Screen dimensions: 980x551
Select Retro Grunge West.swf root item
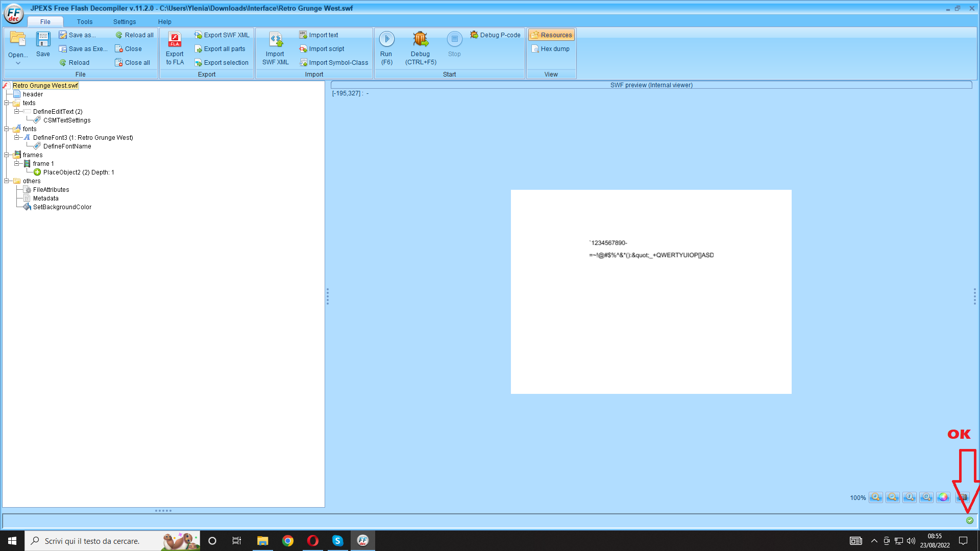click(45, 86)
